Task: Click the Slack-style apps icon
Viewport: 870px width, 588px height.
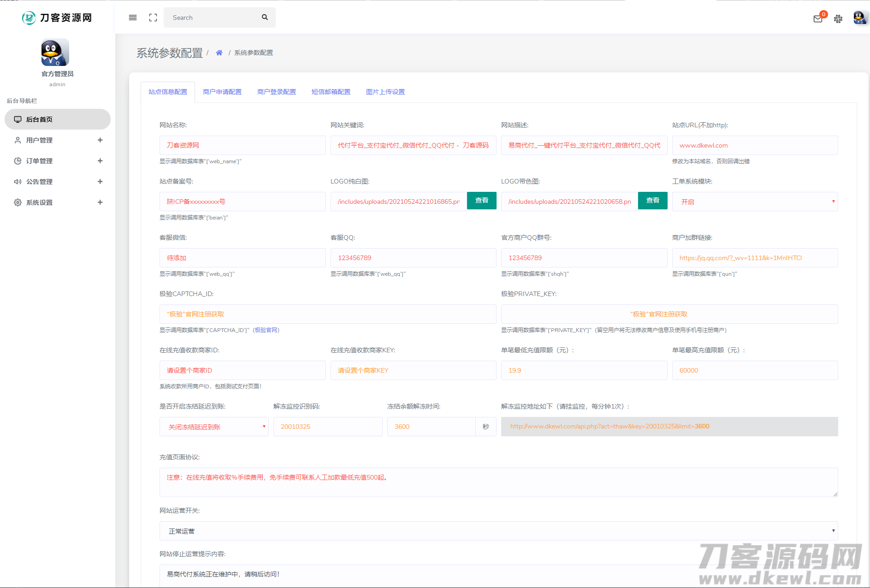Action: click(838, 19)
